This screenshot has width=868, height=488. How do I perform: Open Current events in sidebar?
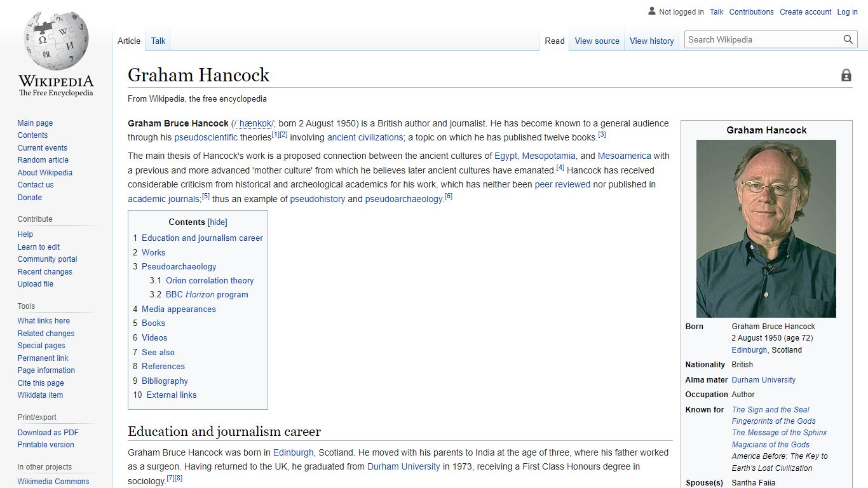[42, 148]
